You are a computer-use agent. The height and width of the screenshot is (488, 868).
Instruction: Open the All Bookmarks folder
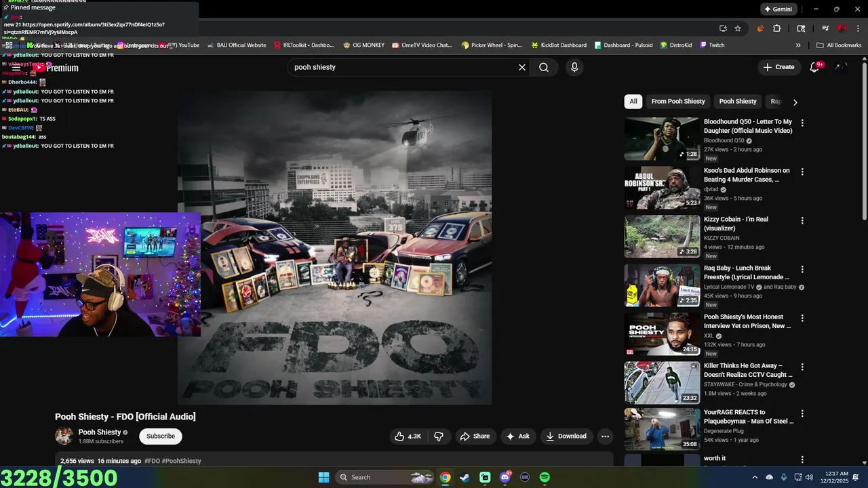[839, 45]
